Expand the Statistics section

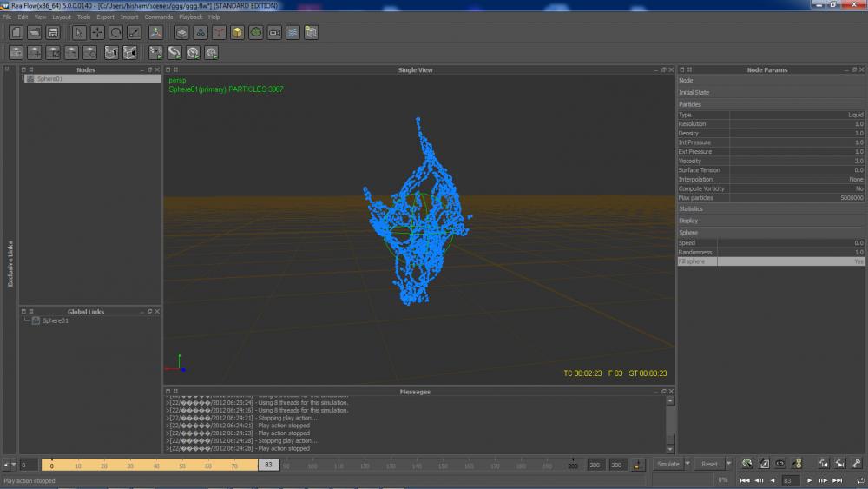coord(692,208)
